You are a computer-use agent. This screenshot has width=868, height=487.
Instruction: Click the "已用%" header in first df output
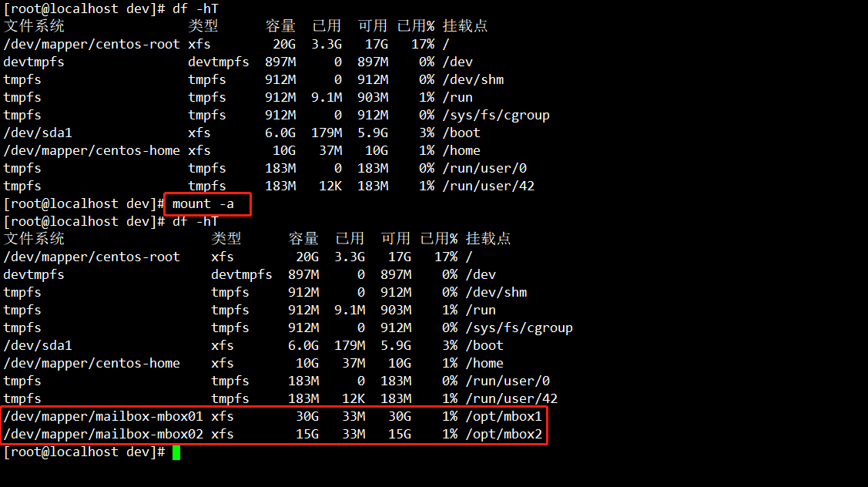[x=416, y=26]
